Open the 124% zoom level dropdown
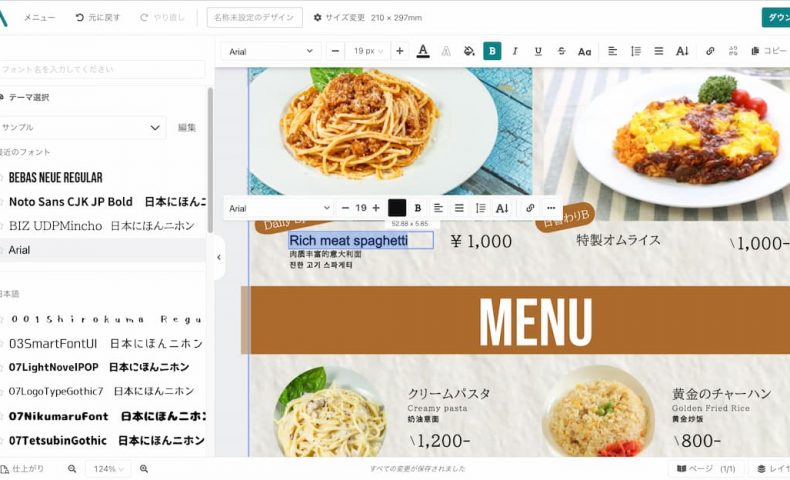Image resolution: width=790 pixels, height=480 pixels. click(x=107, y=469)
